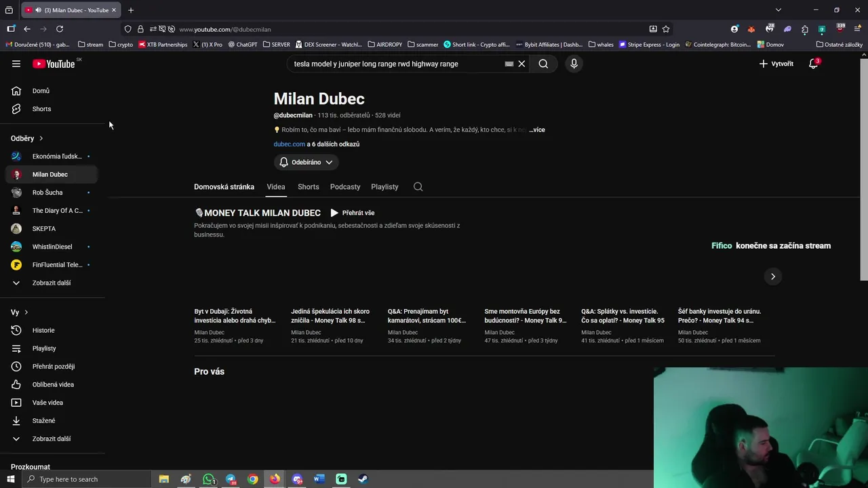Open FinFluential Tele... subscription
868x488 pixels.
click(x=53, y=265)
